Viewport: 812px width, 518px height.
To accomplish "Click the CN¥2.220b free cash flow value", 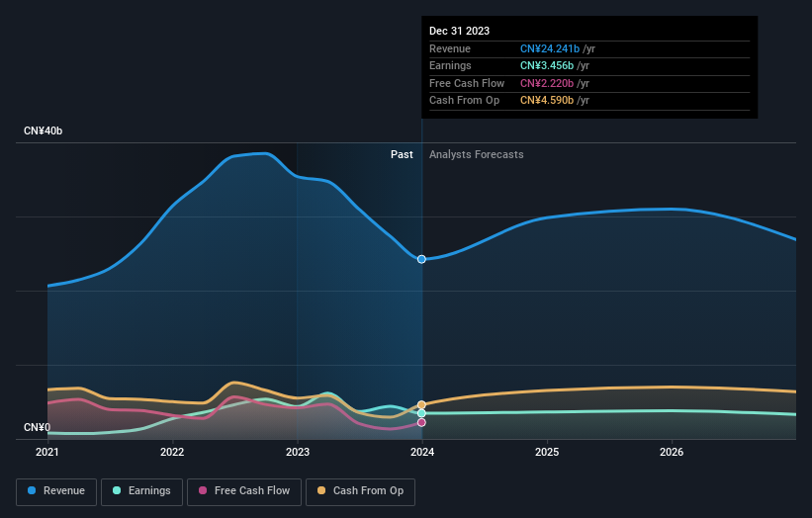I will point(547,83).
